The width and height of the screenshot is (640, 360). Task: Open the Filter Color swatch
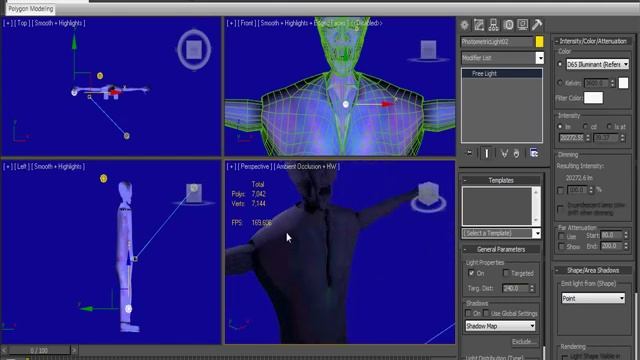pos(593,98)
